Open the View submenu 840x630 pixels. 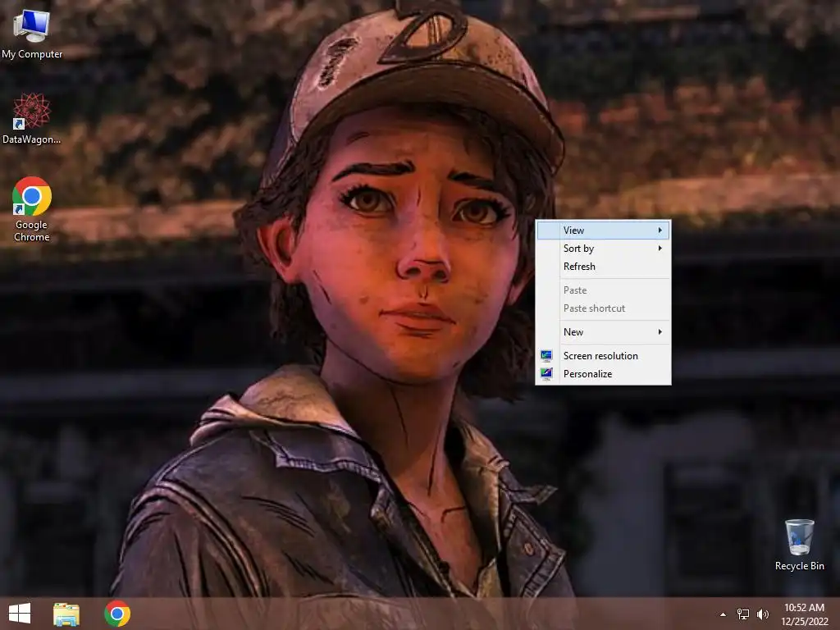tap(603, 231)
